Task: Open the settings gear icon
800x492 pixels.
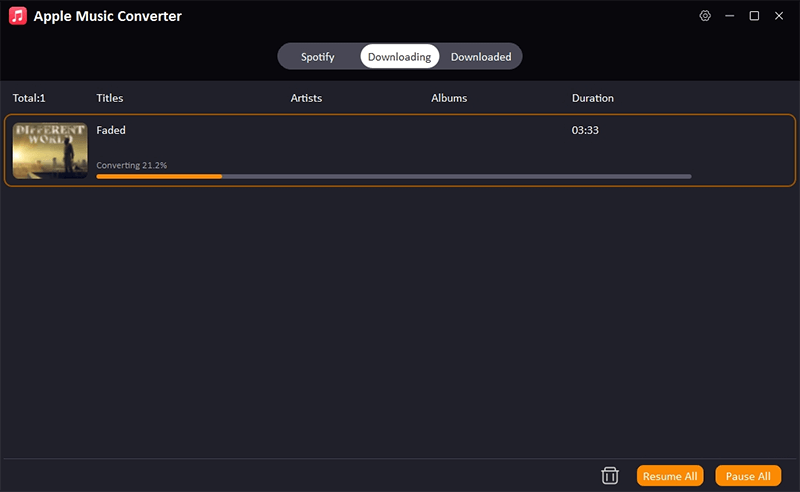Action: pyautogui.click(x=705, y=16)
